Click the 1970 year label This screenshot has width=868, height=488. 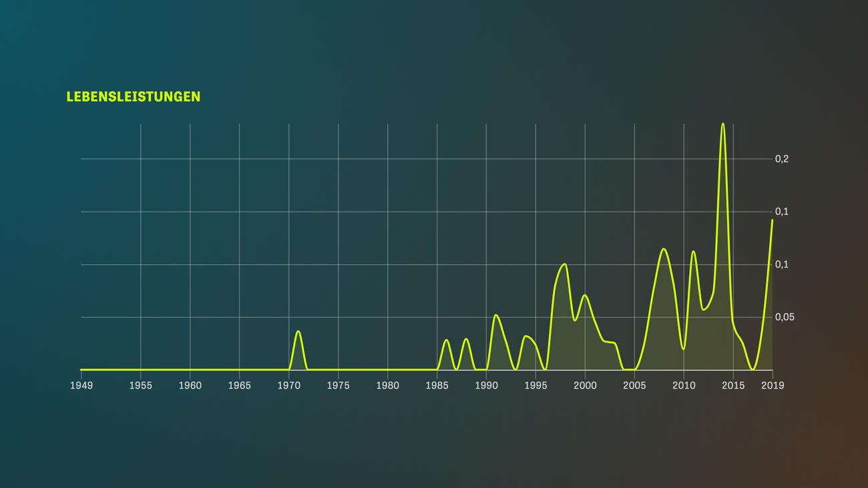[288, 386]
